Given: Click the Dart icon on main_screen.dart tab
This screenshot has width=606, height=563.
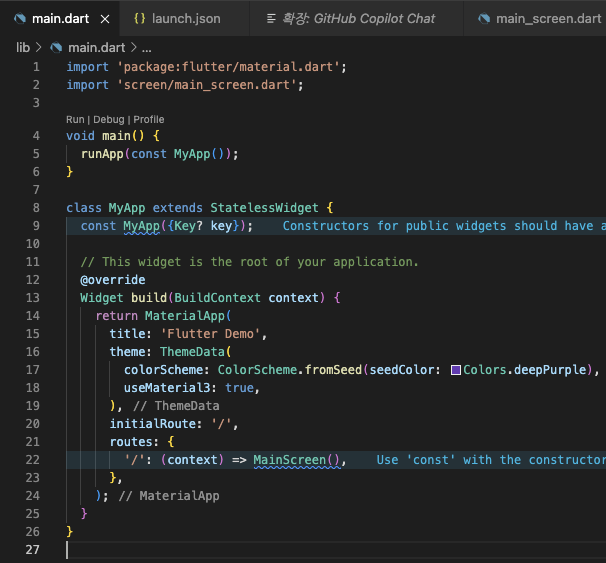Looking at the screenshot, I should (484, 19).
